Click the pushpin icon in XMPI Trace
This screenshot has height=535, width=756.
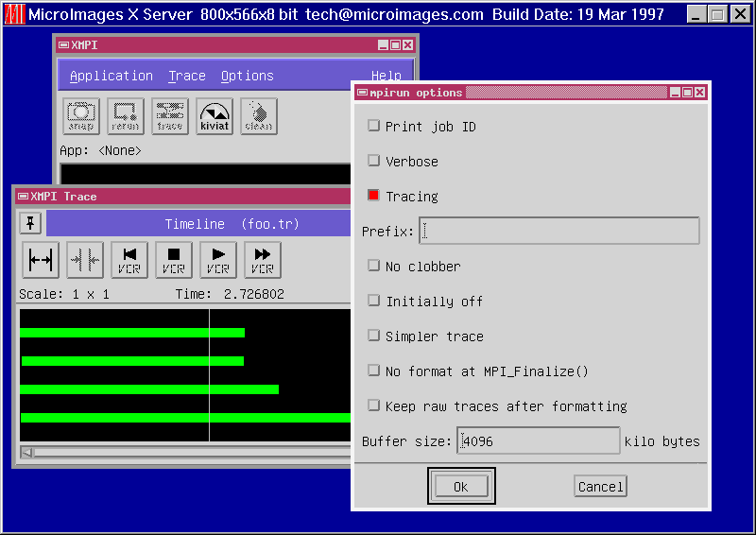[31, 223]
